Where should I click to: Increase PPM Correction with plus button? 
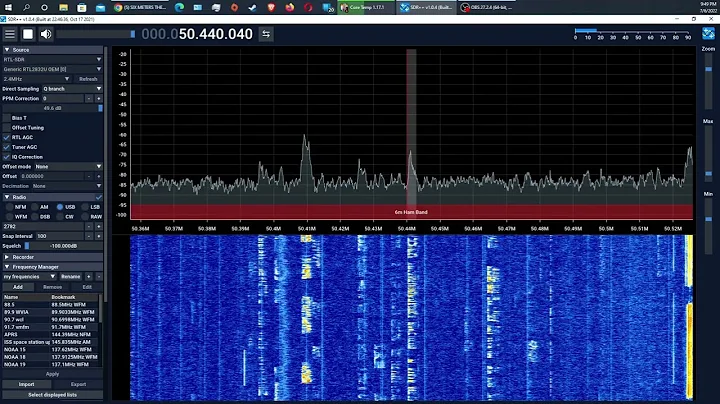(x=98, y=99)
